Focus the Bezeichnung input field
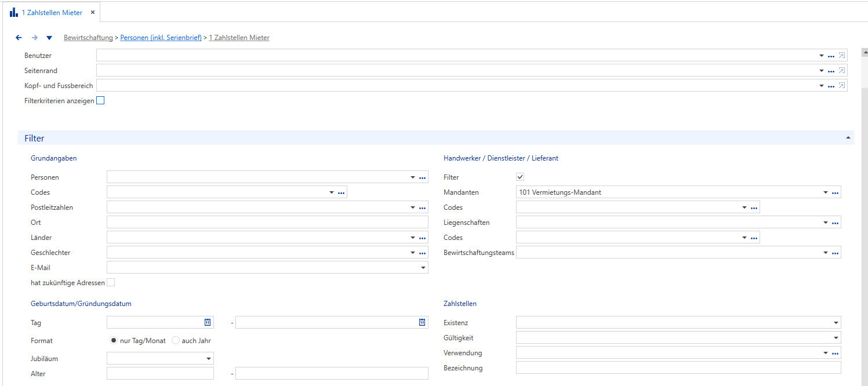868x386 pixels. pyautogui.click(x=678, y=367)
